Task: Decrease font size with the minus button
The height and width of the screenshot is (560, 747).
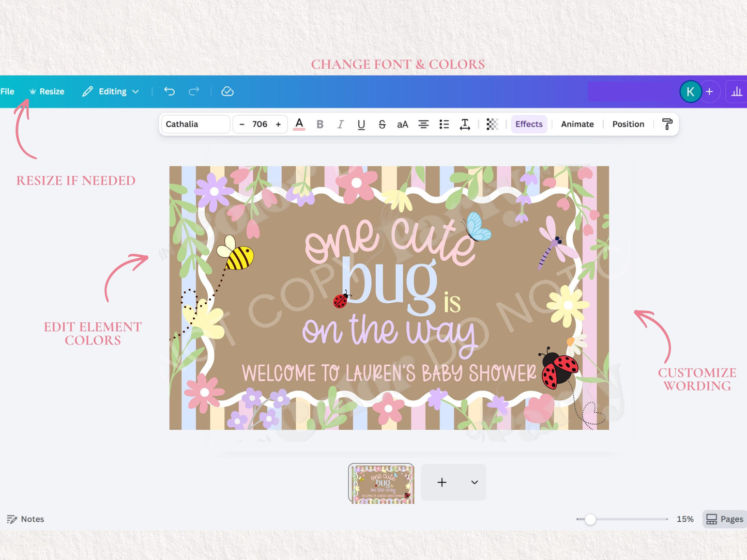Action: (242, 124)
